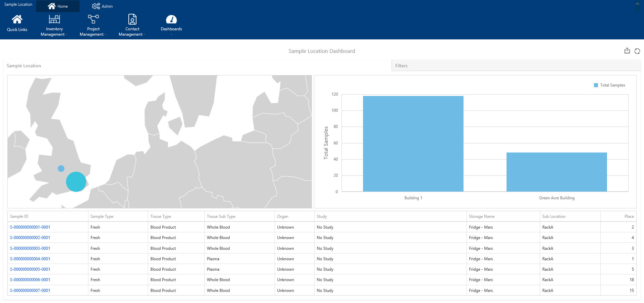This screenshot has height=303, width=644.
Task: Open sample S-000000000007-0001
Action: click(x=30, y=290)
